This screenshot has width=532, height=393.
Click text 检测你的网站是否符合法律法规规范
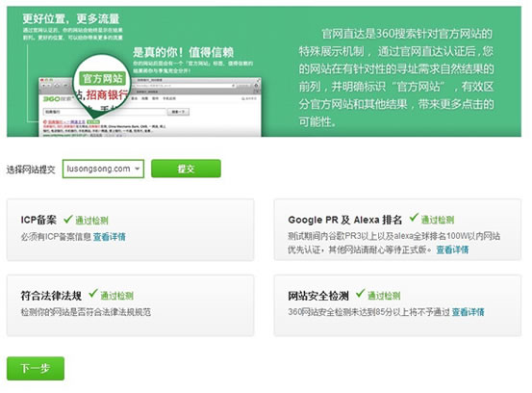point(86,312)
